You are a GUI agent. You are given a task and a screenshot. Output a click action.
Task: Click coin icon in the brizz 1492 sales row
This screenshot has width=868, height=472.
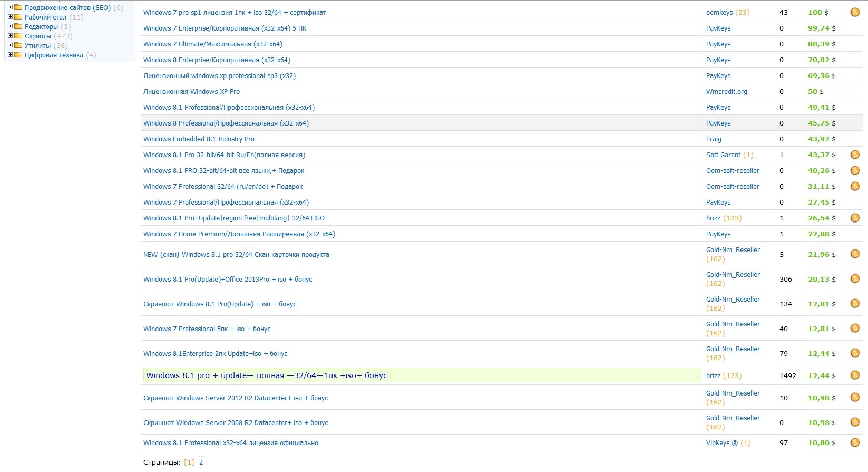coord(855,375)
